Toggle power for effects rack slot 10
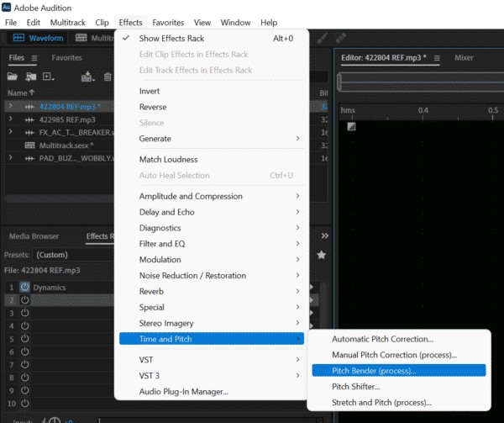 pos(24,403)
